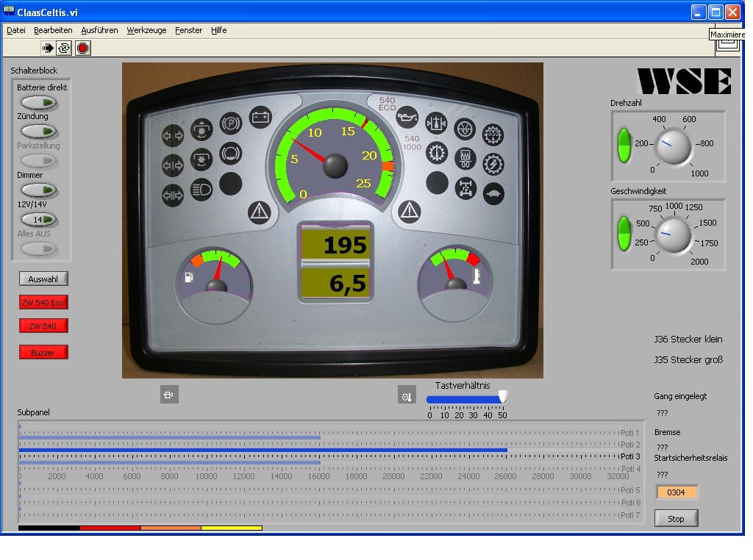The image size is (753, 560).
Task: Toggle the Batterie direkt switch
Action: [x=39, y=102]
